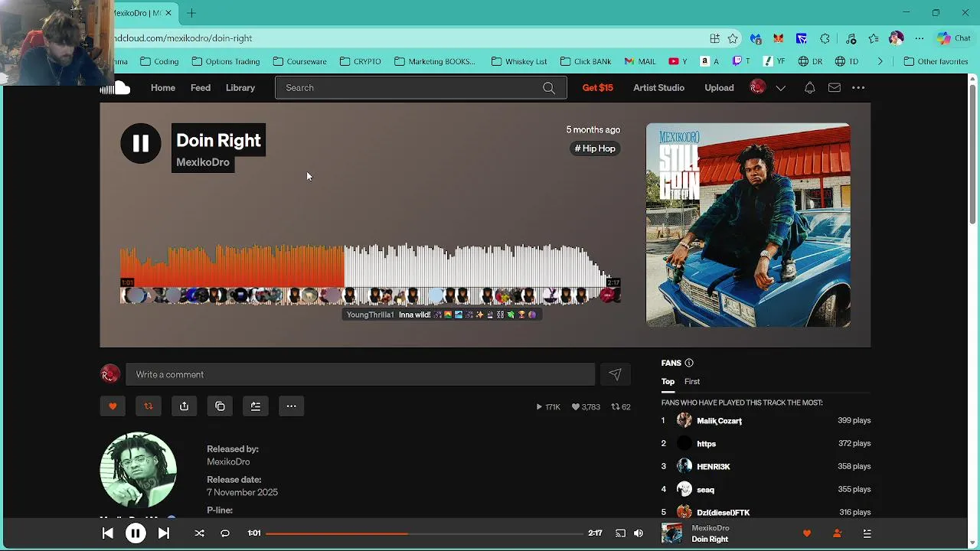980x551 pixels.
Task: Click the play count 171K stat
Action: tap(548, 407)
